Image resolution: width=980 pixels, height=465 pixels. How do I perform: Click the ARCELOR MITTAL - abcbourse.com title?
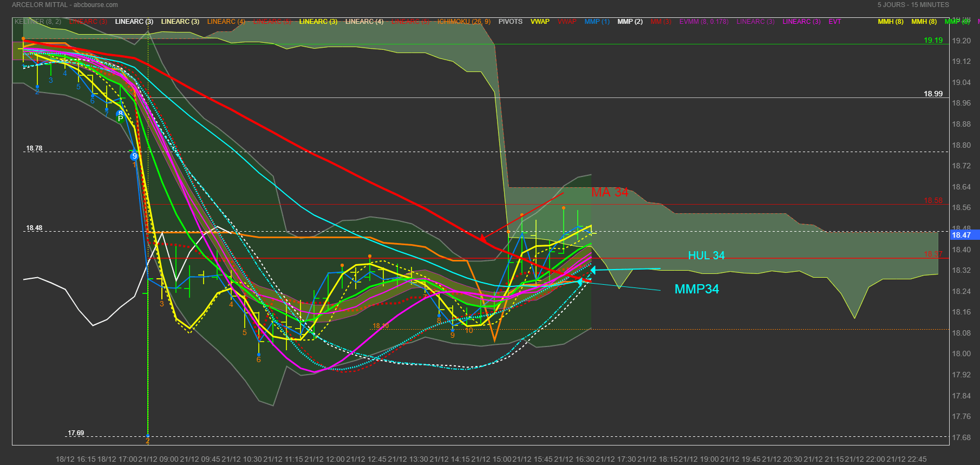65,5
